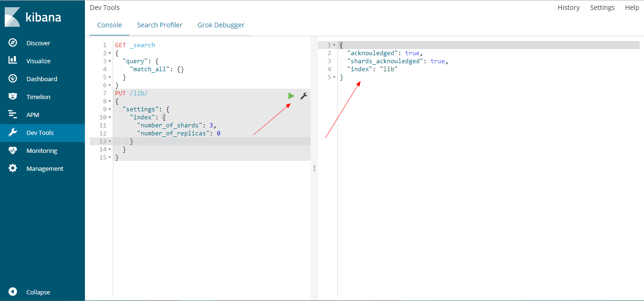Click "GET _search" request line
This screenshot has height=301, width=644.
(x=135, y=45)
